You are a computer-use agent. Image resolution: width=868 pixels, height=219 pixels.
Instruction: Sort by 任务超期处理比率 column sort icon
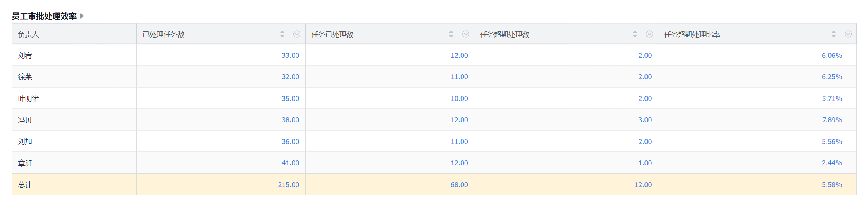point(834,34)
